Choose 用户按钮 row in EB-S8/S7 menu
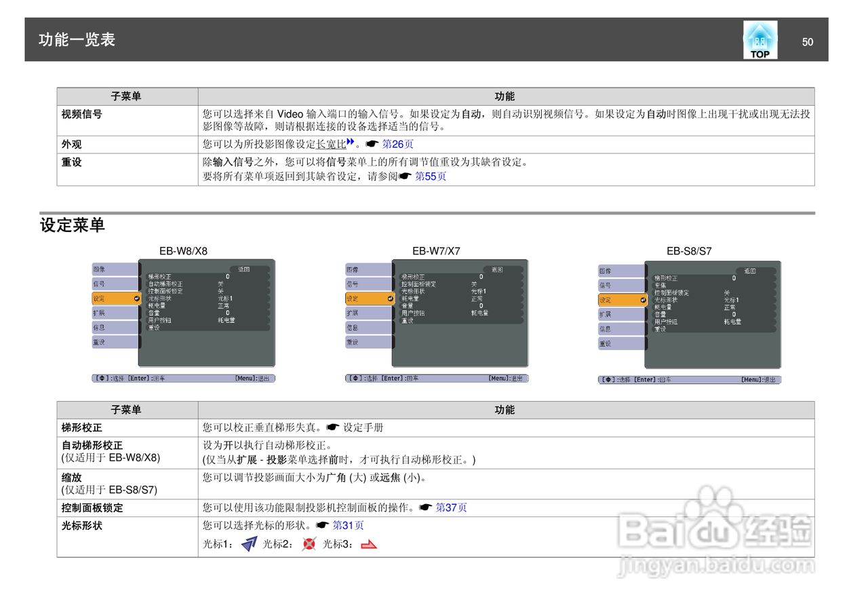This screenshot has height=614, width=868. (x=713, y=322)
